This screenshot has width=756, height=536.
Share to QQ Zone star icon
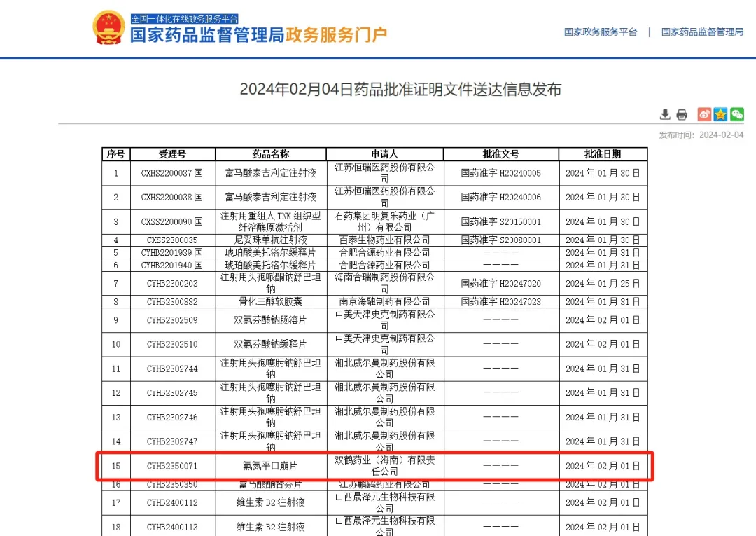[x=721, y=114]
